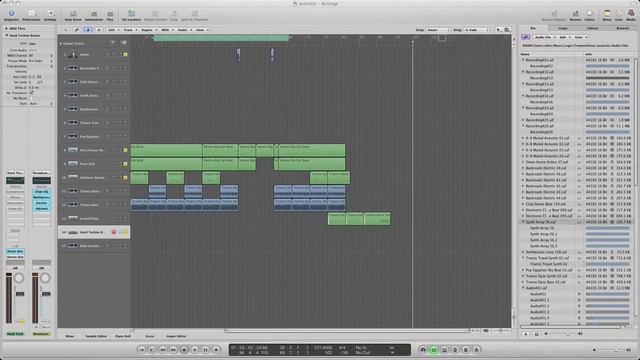Switch to the Library tab
Image resolution: width=640 pixels, height=360 pixels.
pos(593,28)
